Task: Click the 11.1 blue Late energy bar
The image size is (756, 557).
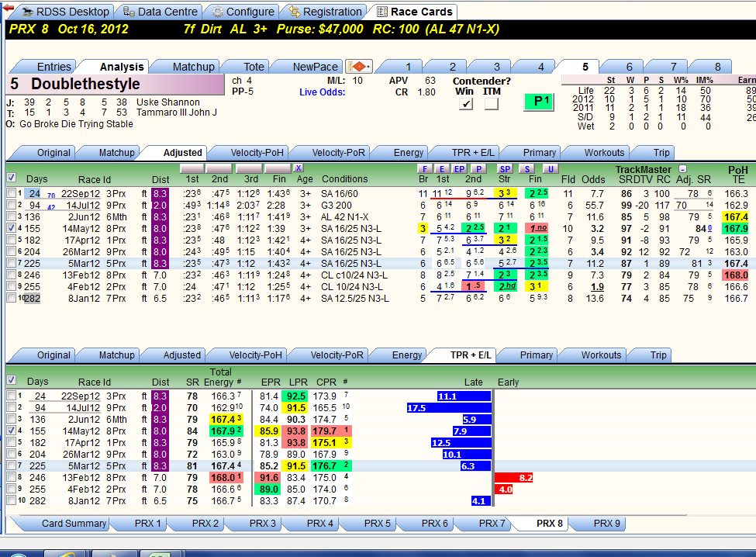Action: tap(464, 396)
